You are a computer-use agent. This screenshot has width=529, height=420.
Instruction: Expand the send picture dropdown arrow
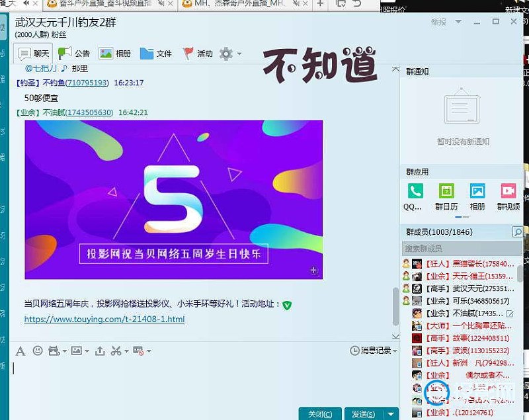[87, 351]
